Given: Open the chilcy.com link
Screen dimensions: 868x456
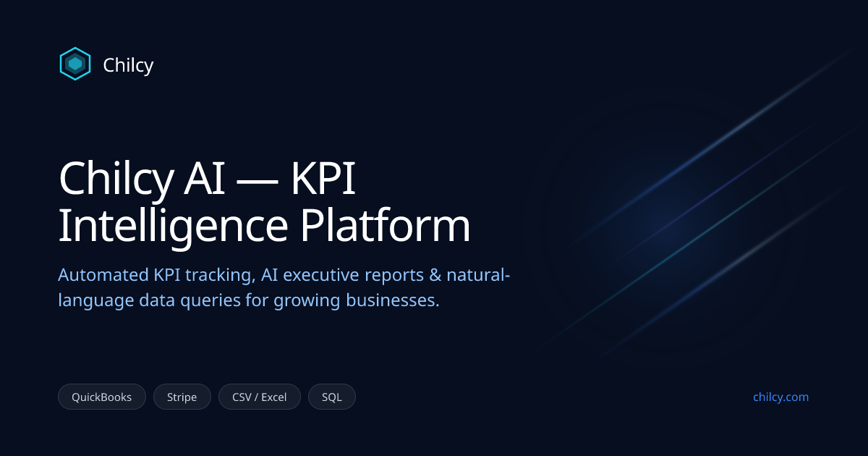Looking at the screenshot, I should coord(780,397).
